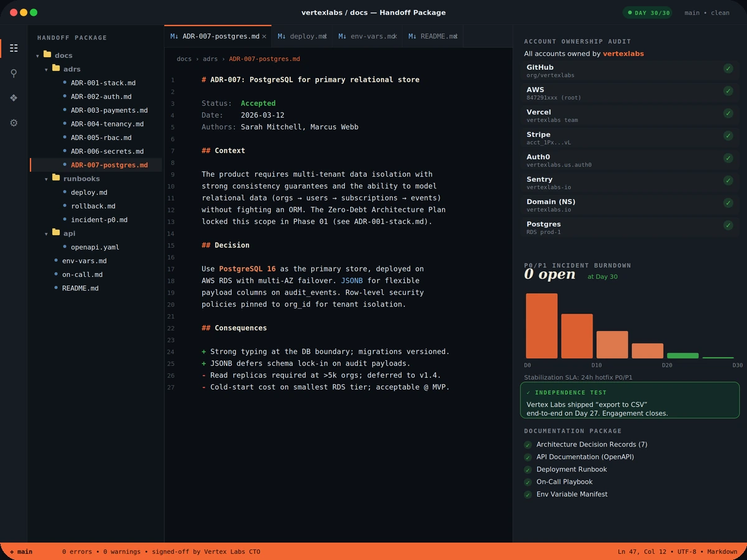
Task: Open the Explorer icon in activity bar
Action: [14, 48]
